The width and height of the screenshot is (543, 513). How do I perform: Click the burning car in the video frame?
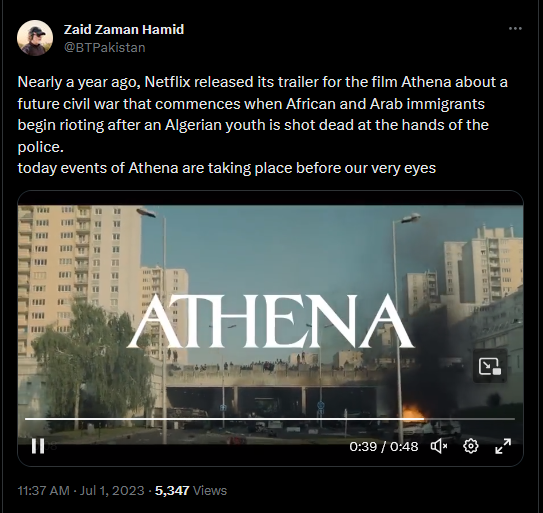414,417
